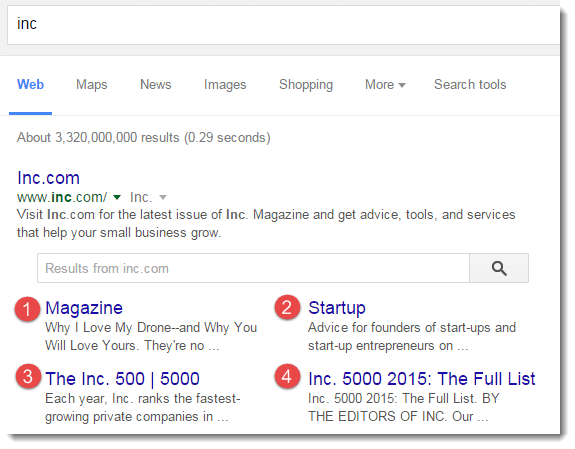Click snippet "THE EDITORS OF INC. Our ..."

[398, 417]
